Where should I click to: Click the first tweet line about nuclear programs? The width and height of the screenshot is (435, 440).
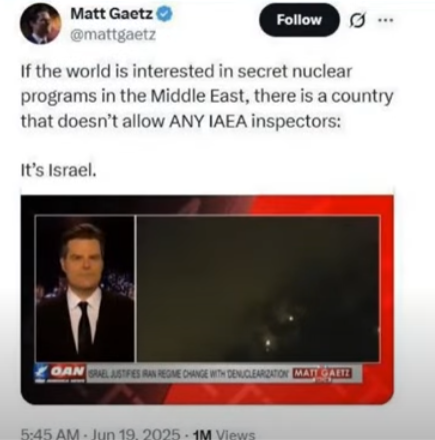tap(186, 72)
